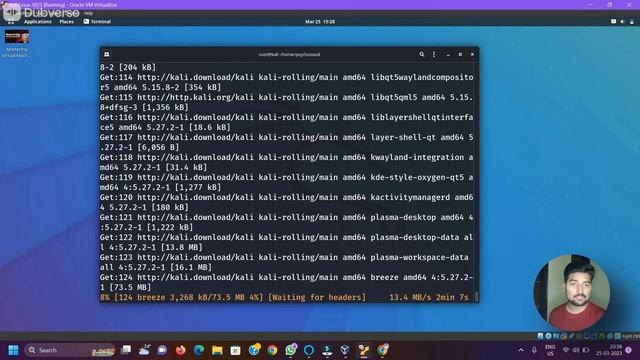The width and height of the screenshot is (640, 360).
Task: Launch Firefox from the taskbar
Action: coord(180,350)
